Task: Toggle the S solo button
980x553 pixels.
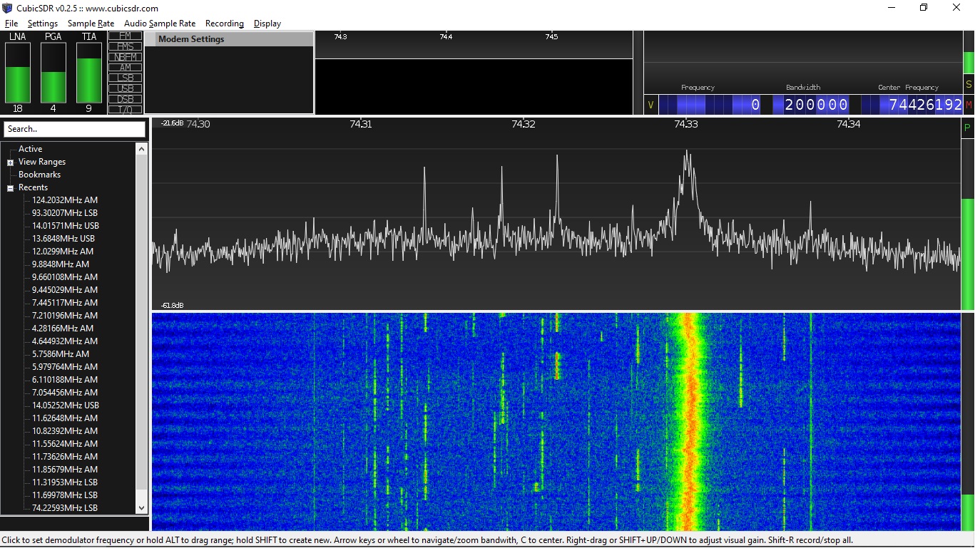Action: [968, 84]
